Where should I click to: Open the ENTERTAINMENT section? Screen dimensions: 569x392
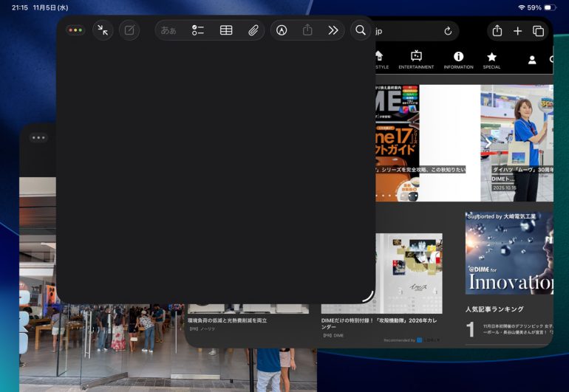416,60
